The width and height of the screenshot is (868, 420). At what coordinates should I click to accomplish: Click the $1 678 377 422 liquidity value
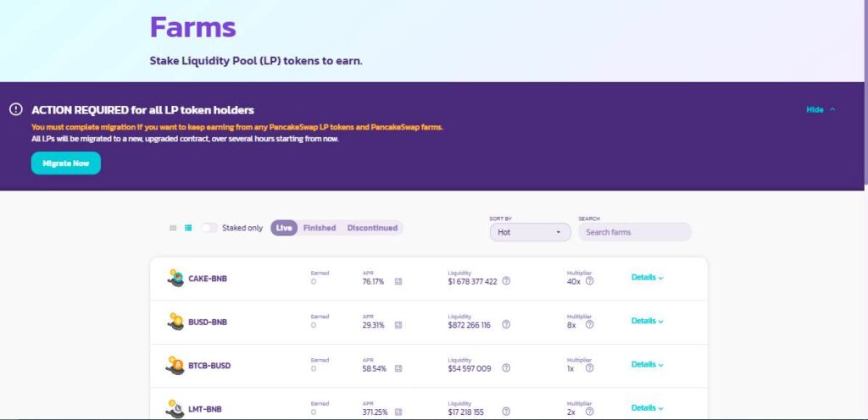[472, 282]
